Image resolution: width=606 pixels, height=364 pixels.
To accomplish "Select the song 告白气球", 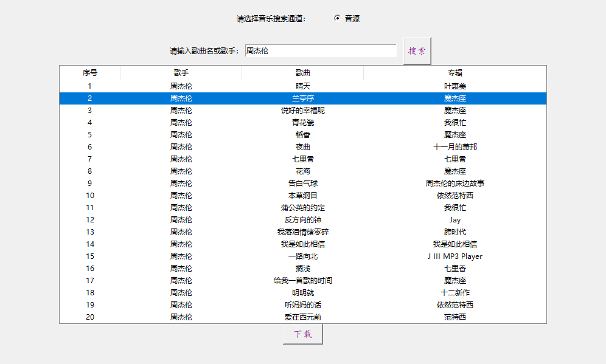I will pyautogui.click(x=302, y=183).
